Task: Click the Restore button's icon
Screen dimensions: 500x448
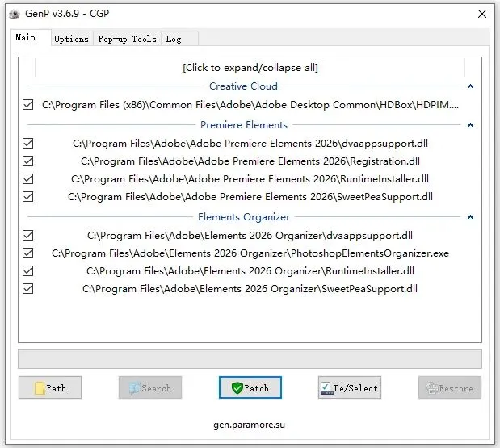Action: pyautogui.click(x=432, y=388)
